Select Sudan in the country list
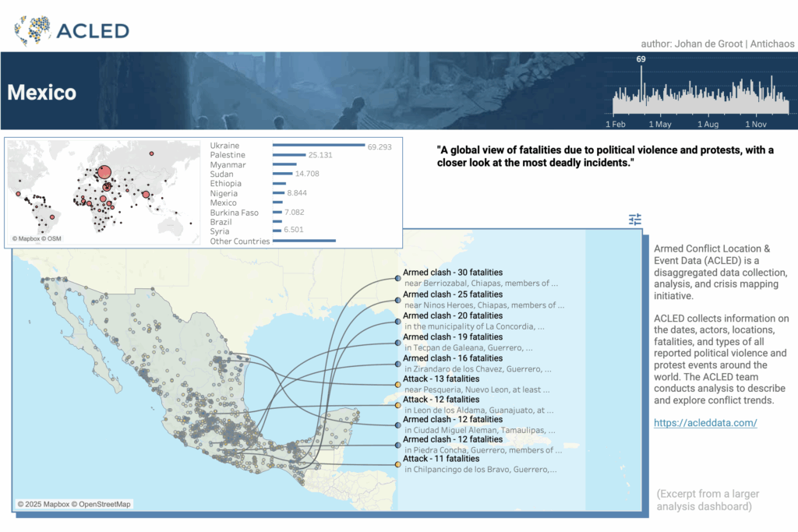The image size is (798, 532). (x=223, y=174)
